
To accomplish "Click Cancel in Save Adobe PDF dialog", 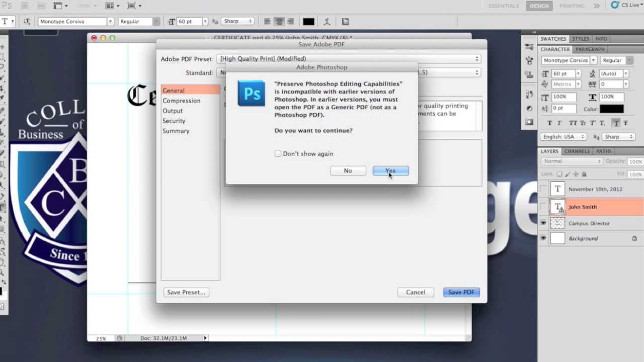I will point(416,292).
